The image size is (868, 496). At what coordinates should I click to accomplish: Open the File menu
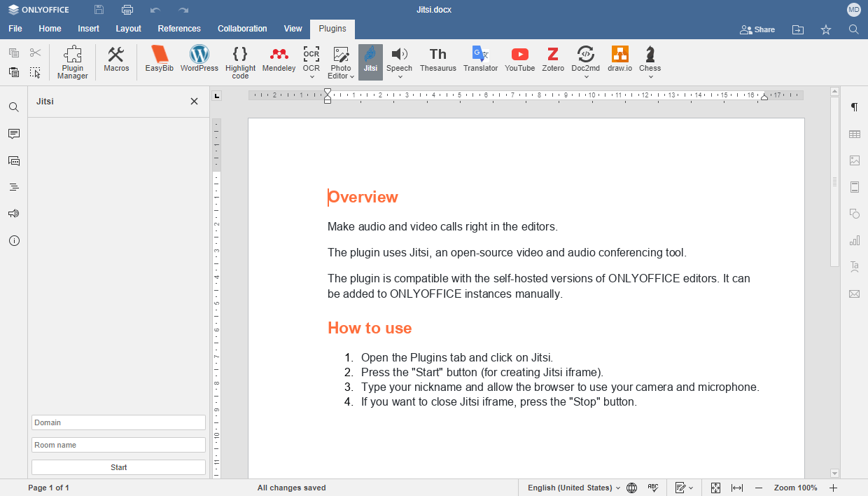click(15, 29)
